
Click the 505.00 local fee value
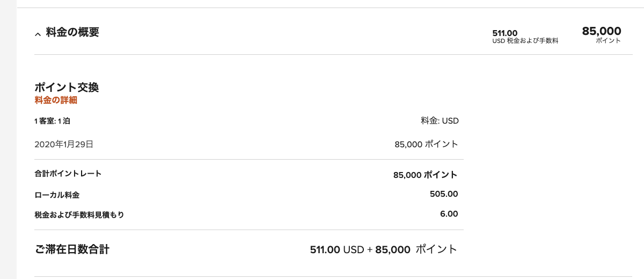point(443,194)
